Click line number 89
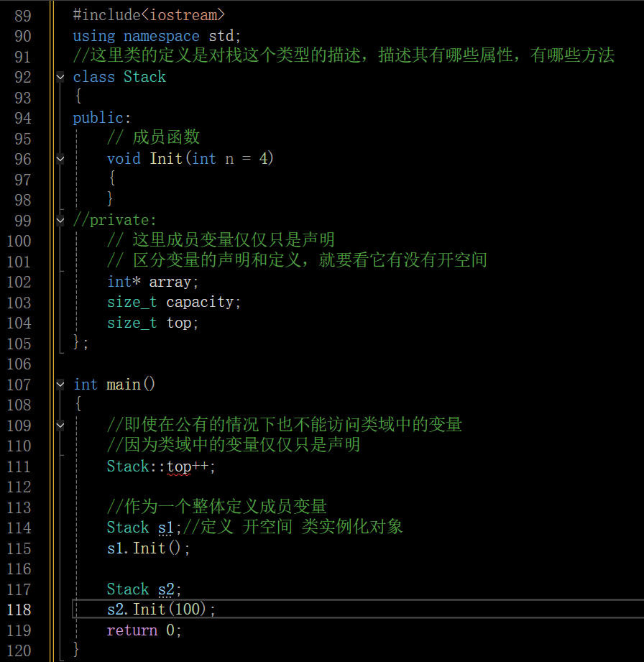The image size is (644, 662). coord(22,14)
